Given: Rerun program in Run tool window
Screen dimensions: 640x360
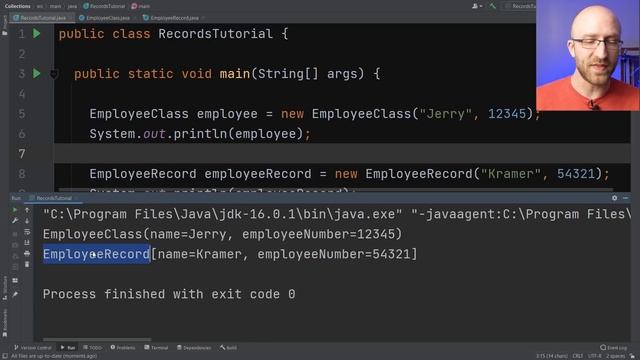Looking at the screenshot, I should click(x=15, y=210).
